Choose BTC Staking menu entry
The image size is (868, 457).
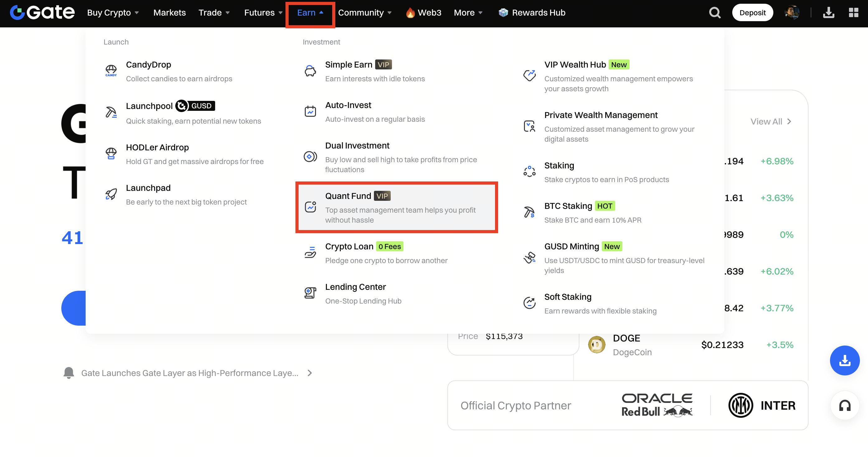point(568,206)
